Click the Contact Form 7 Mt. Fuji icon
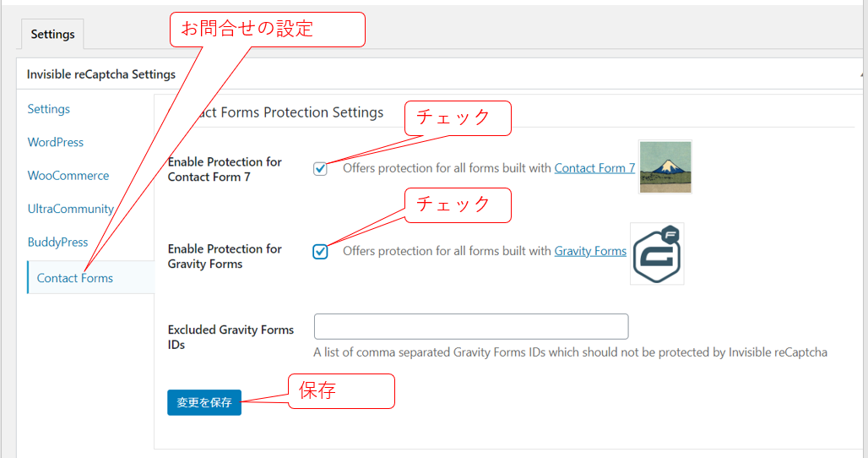This screenshot has height=458, width=868. (x=665, y=166)
